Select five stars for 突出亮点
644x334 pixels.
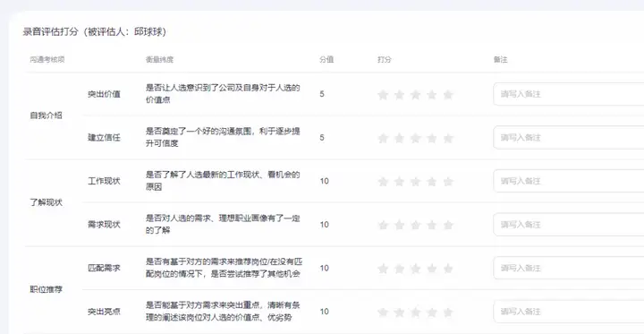click(448, 313)
